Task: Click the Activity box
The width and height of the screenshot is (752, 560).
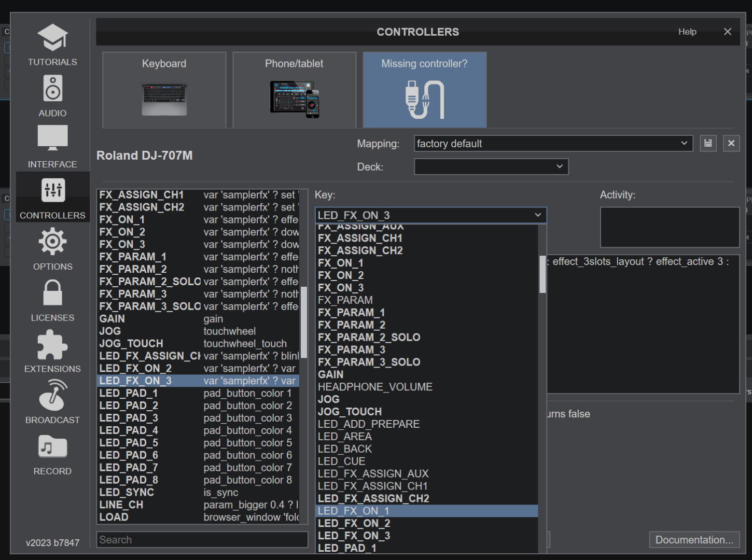Action: click(670, 227)
